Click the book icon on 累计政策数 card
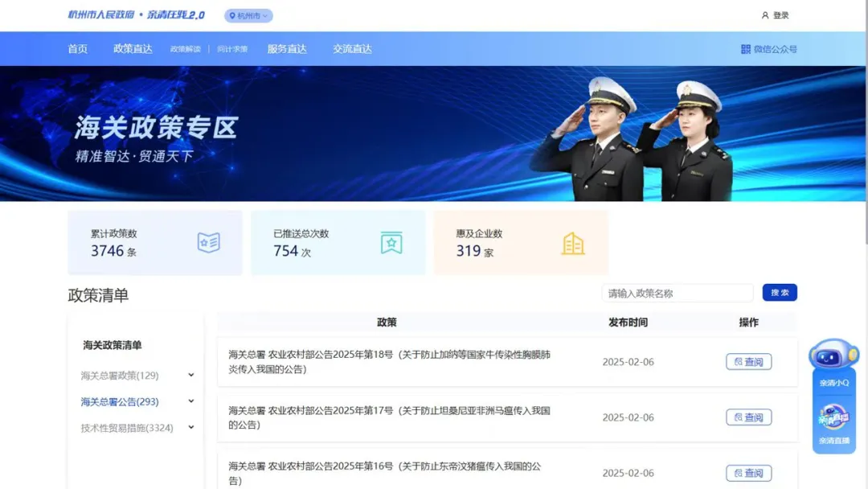The height and width of the screenshot is (489, 868). pyautogui.click(x=209, y=242)
